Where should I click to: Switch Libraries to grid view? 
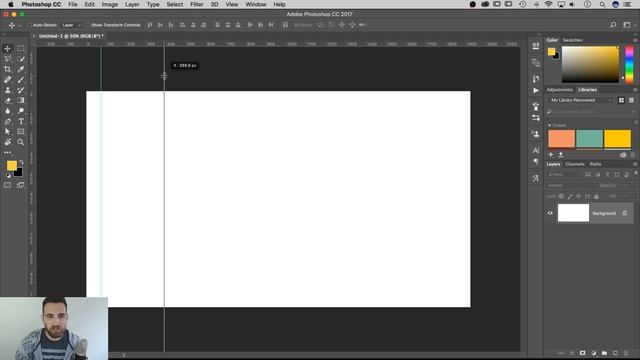click(x=621, y=100)
